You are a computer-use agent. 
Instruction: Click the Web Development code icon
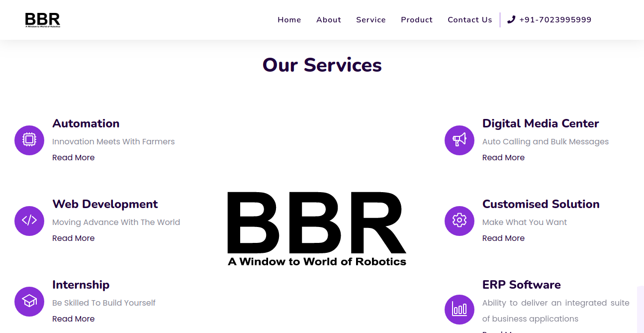point(29,221)
